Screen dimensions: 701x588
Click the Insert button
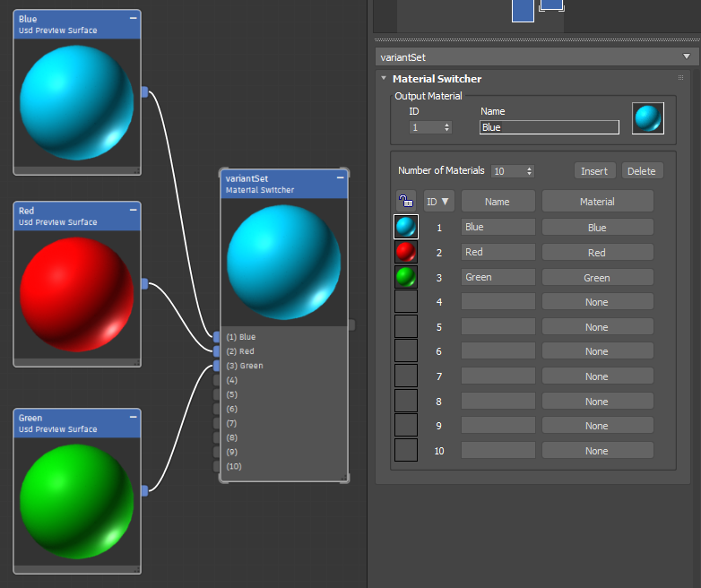coord(594,171)
